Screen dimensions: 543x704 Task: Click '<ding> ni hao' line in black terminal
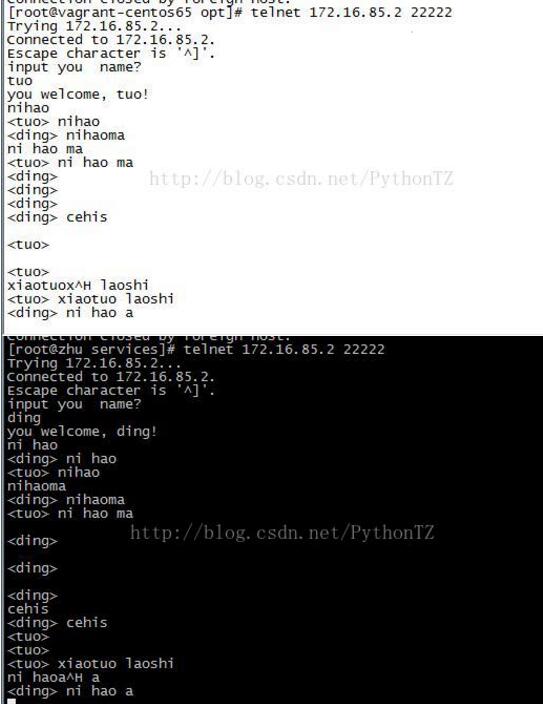point(62,459)
